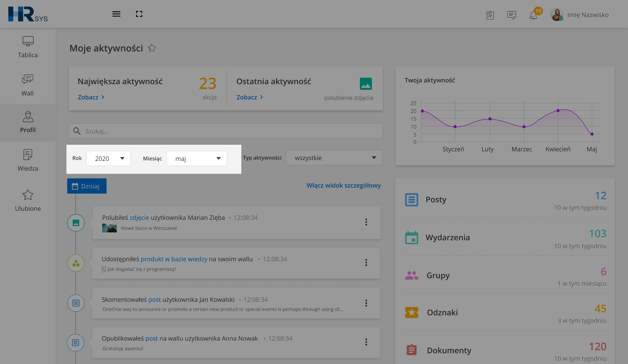This screenshot has height=364, width=628.
Task: Click the Nowe biuro w Warszawie thumbnail
Action: [x=109, y=228]
